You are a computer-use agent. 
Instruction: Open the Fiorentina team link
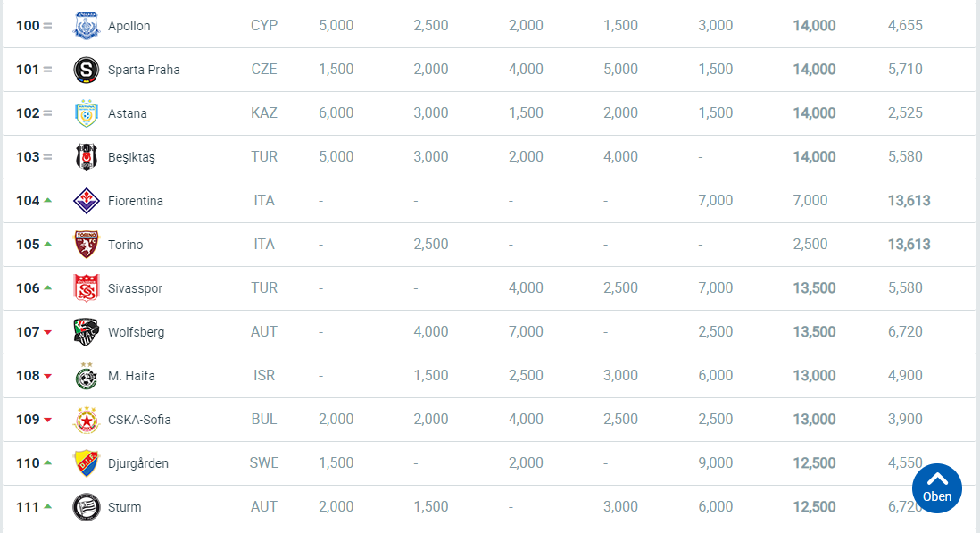(135, 201)
